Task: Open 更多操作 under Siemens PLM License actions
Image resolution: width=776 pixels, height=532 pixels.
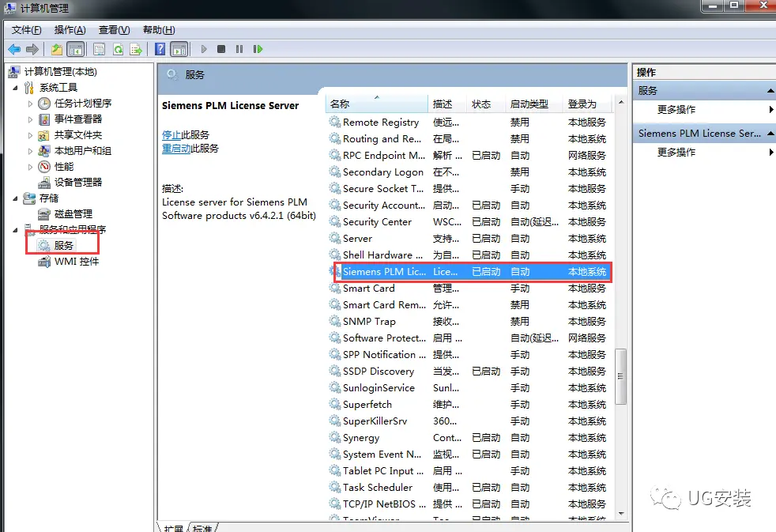Action: [x=676, y=152]
